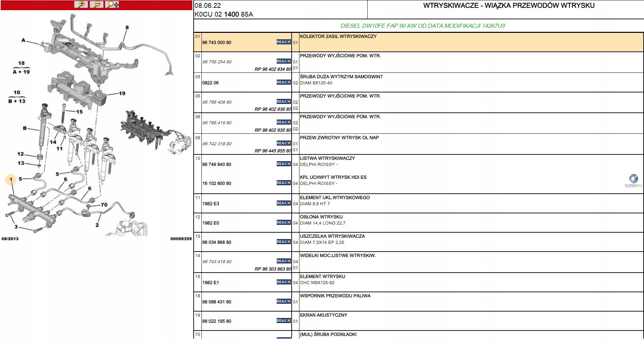This screenshot has width=644, height=341.
Task: Open replacement part RP 98 402 935 80
Action: [273, 130]
